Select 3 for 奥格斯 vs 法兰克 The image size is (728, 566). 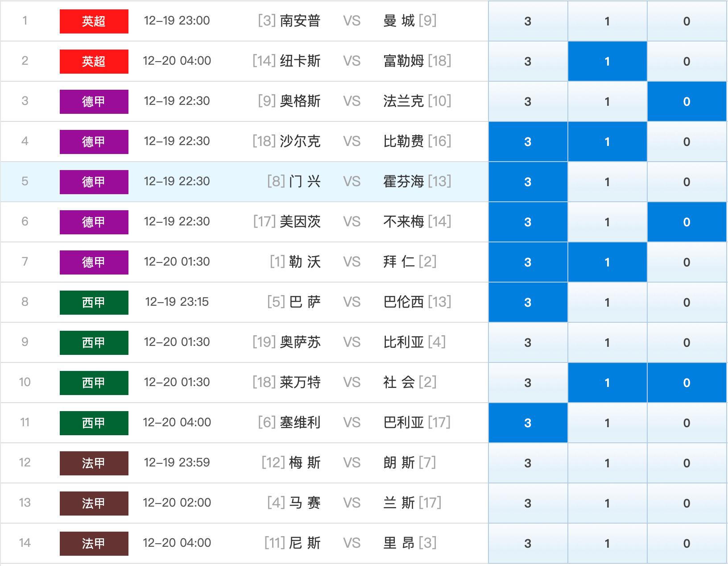528,101
